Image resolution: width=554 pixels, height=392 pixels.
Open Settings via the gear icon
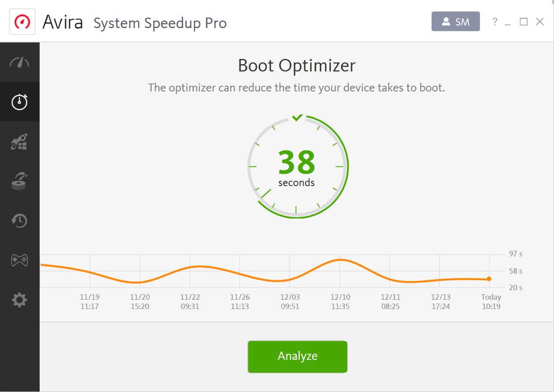pyautogui.click(x=19, y=300)
